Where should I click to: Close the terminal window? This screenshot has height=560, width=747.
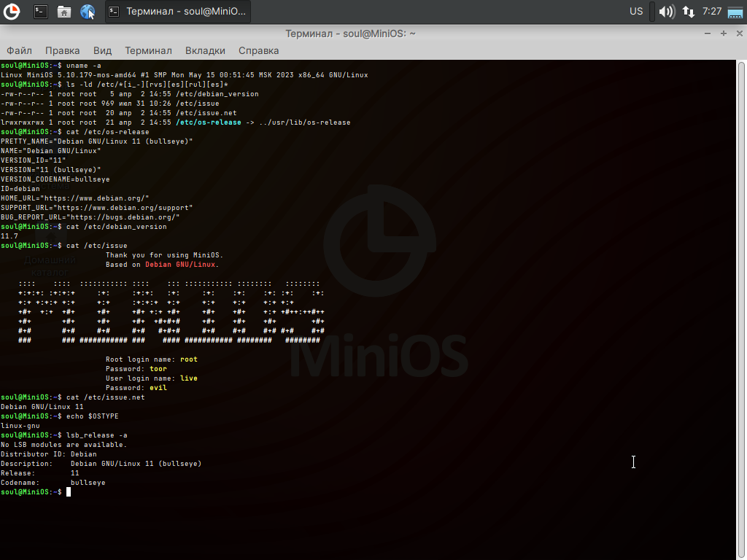(x=740, y=34)
